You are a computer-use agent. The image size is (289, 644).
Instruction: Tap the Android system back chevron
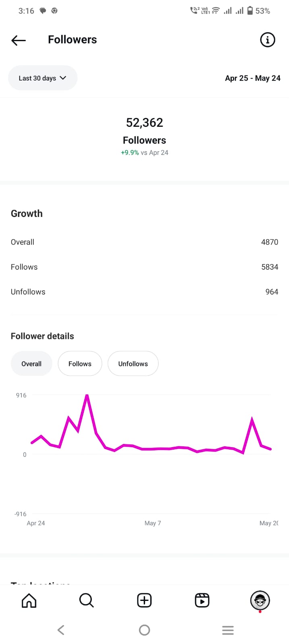61,630
